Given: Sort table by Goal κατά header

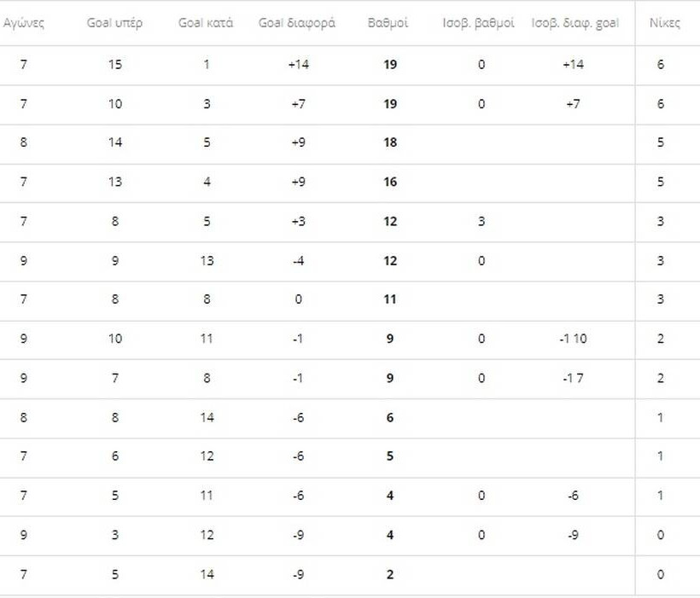Looking at the screenshot, I should coord(206,23).
